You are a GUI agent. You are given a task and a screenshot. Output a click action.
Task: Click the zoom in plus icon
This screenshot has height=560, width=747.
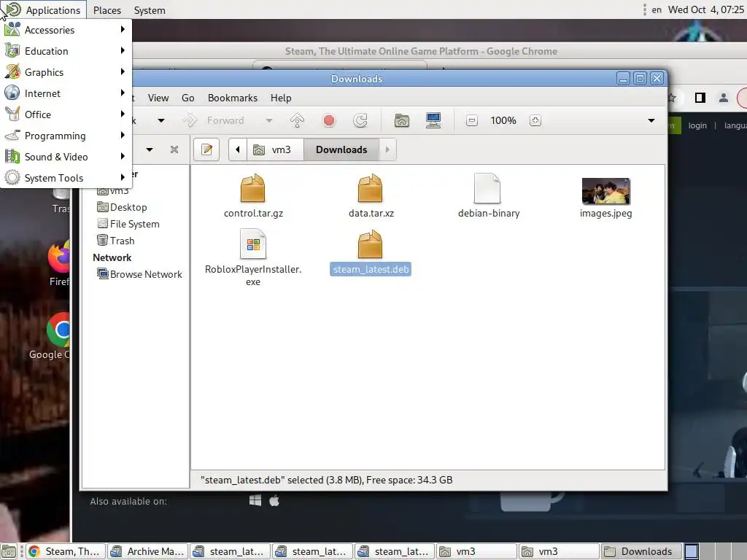pyautogui.click(x=535, y=120)
